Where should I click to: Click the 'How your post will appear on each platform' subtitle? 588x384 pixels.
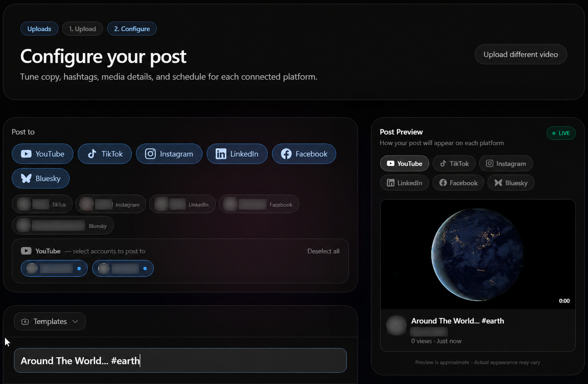pyautogui.click(x=442, y=143)
